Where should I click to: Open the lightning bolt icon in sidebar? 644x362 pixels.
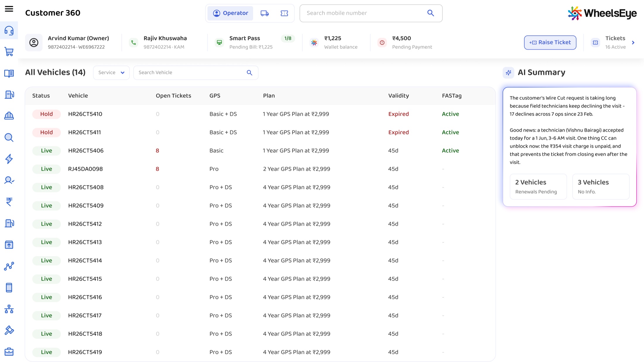9,159
